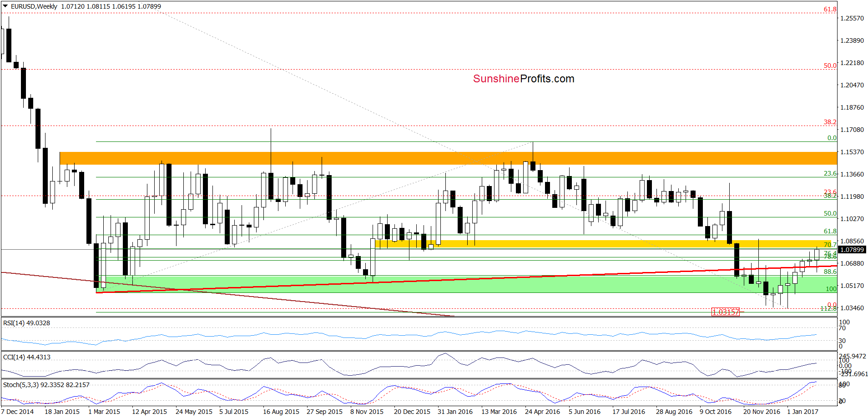Click the 20 Dec 2015 date label
This screenshot has width=868, height=418.
tap(412, 412)
